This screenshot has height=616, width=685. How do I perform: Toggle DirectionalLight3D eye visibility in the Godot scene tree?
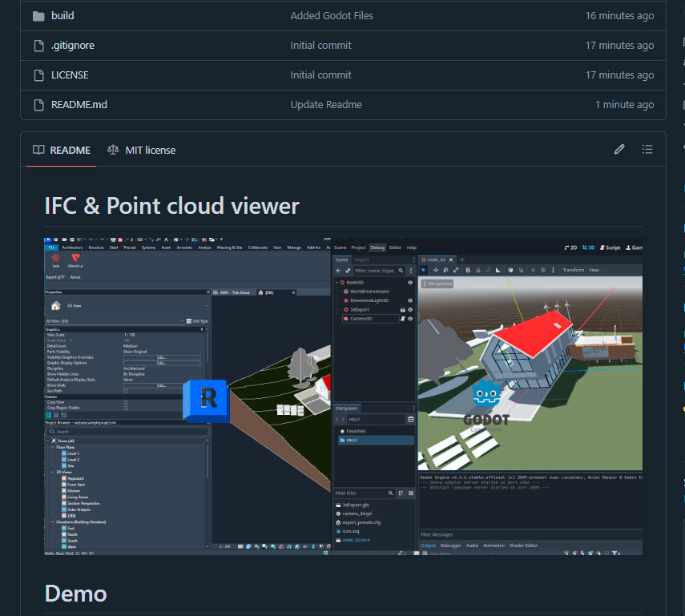click(x=410, y=300)
